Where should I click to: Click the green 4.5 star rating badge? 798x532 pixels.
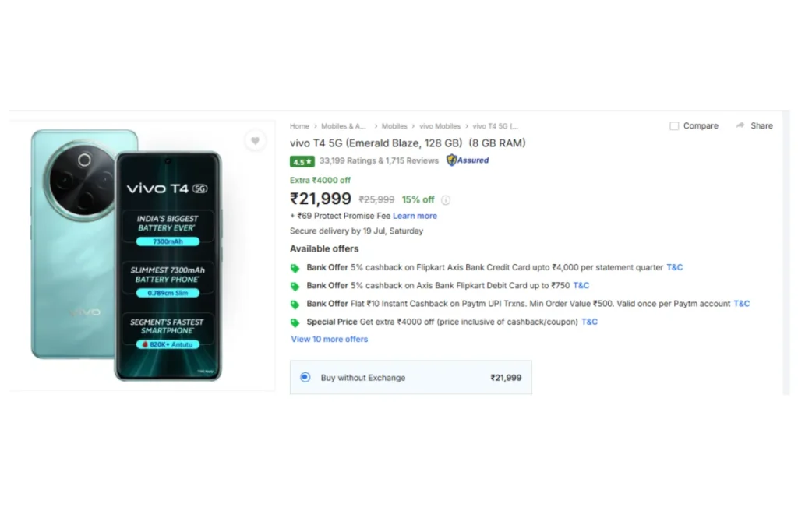[302, 161]
